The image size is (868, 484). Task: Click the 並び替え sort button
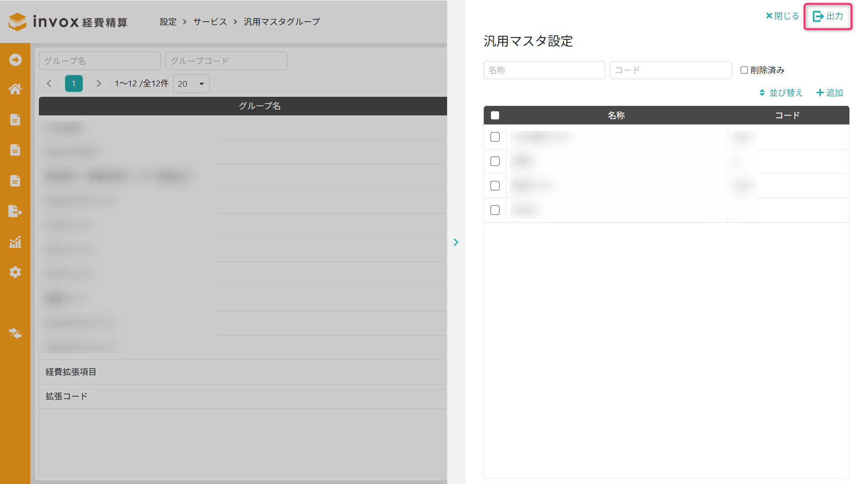coord(781,93)
